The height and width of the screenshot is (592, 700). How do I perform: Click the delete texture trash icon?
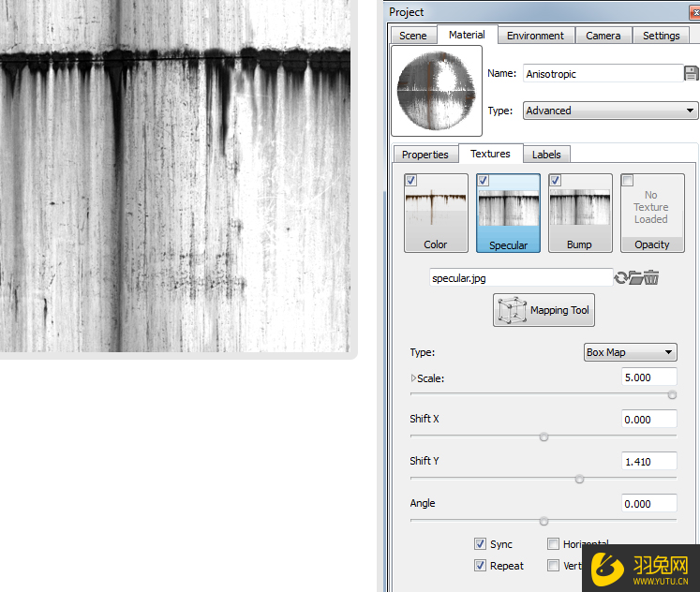pos(652,278)
